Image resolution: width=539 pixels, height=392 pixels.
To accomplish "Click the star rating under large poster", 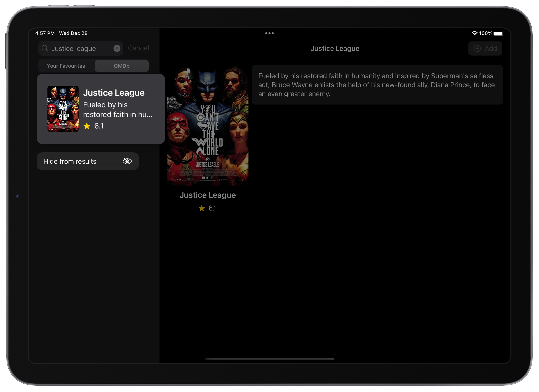I will pos(202,208).
